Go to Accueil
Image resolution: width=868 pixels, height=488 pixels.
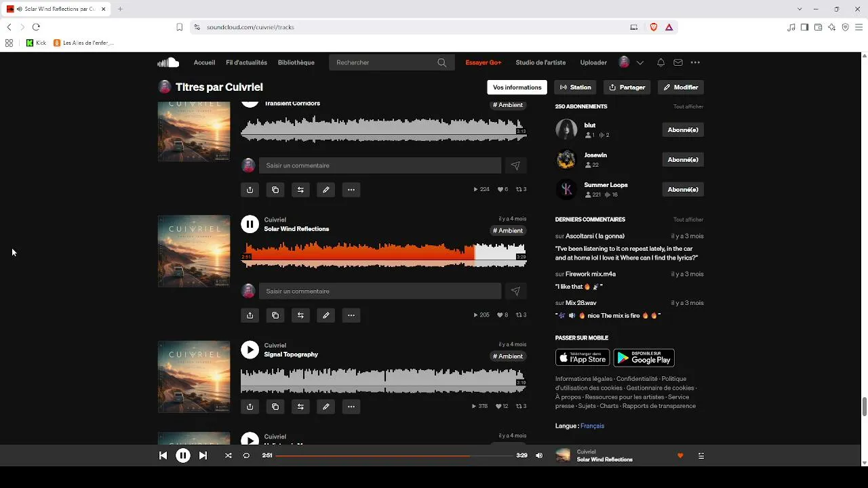click(x=204, y=62)
